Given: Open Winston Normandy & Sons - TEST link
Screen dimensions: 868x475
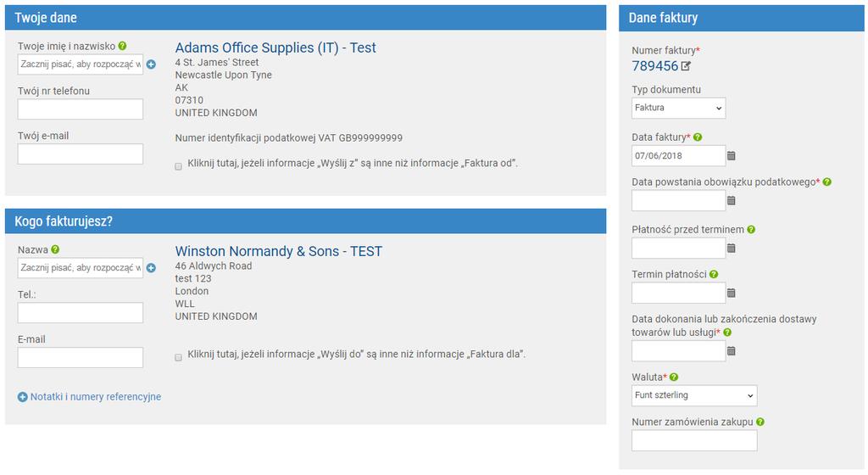Looking at the screenshot, I should tap(278, 251).
